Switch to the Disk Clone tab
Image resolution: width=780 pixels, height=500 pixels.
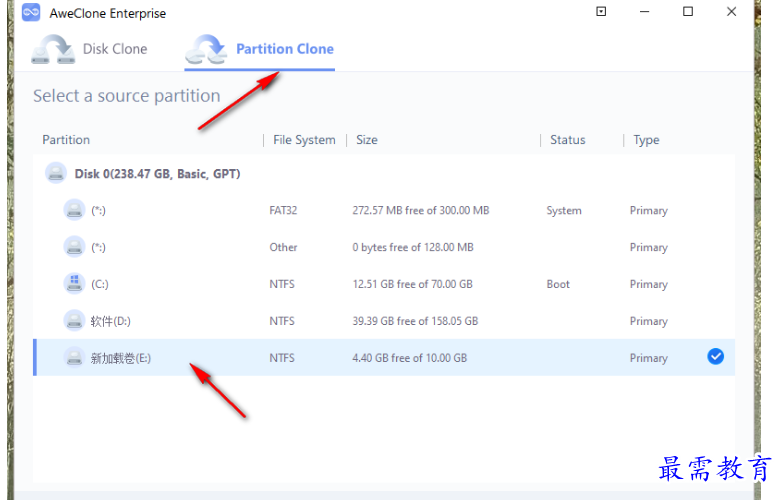[x=90, y=49]
